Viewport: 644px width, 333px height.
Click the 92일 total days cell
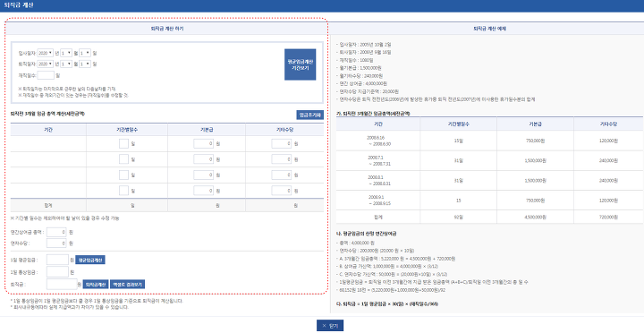pyautogui.click(x=458, y=217)
